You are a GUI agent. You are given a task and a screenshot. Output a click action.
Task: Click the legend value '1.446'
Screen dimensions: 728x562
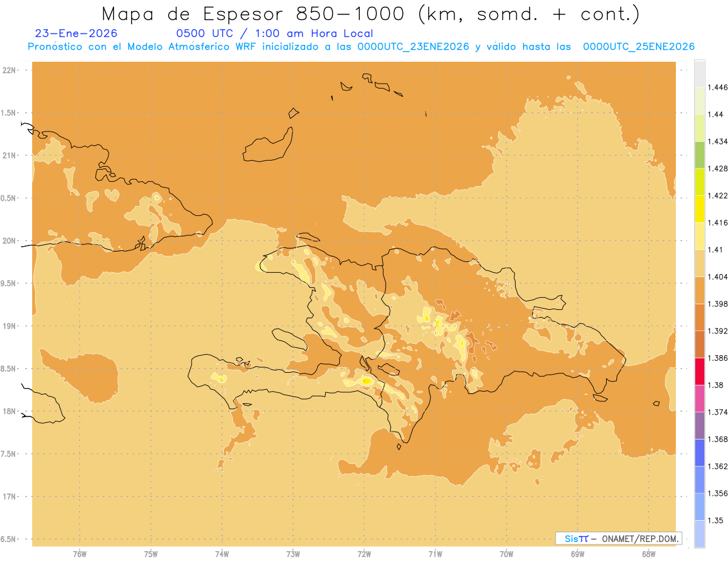click(x=718, y=87)
